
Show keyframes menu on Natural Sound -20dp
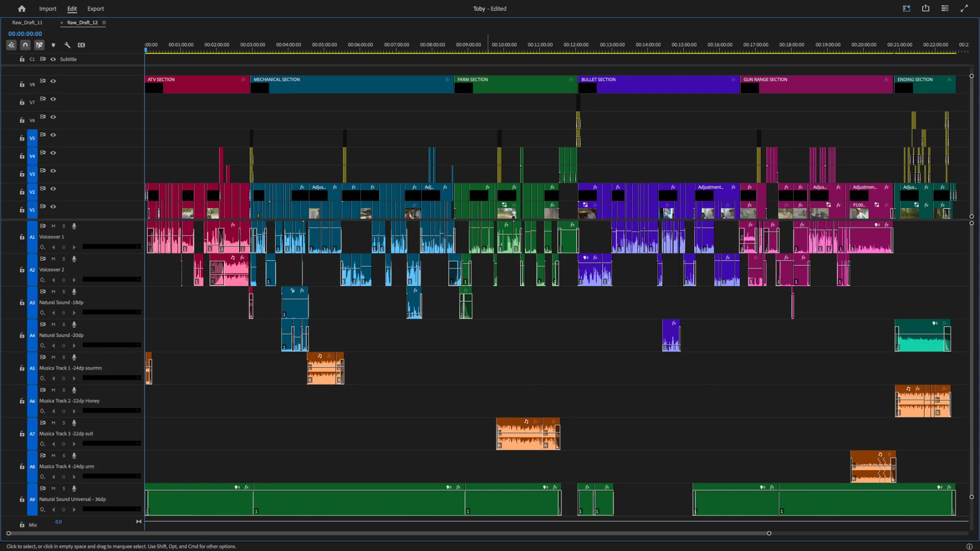[43, 346]
